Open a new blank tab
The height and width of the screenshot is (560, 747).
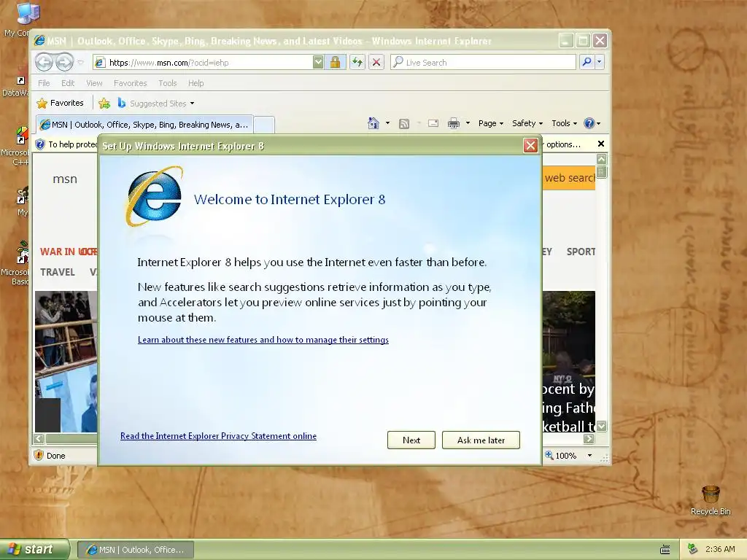(264, 125)
